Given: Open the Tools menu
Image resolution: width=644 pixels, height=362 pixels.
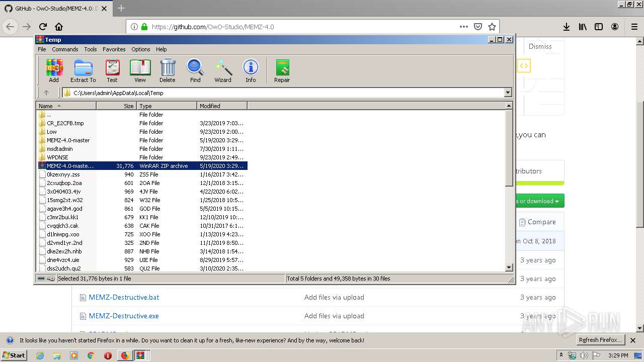Looking at the screenshot, I should coord(91,49).
